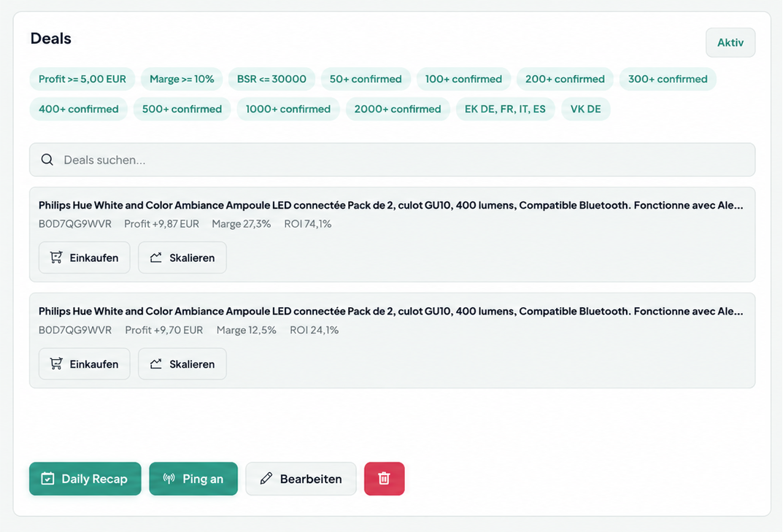Click pencil icon on Bearbeiten button
The image size is (783, 532).
coord(266,479)
